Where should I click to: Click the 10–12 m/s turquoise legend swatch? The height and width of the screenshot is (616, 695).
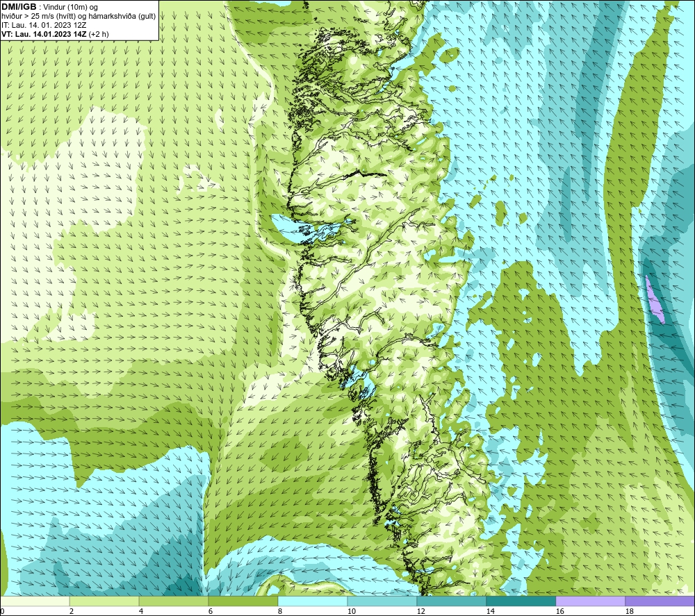(382, 601)
